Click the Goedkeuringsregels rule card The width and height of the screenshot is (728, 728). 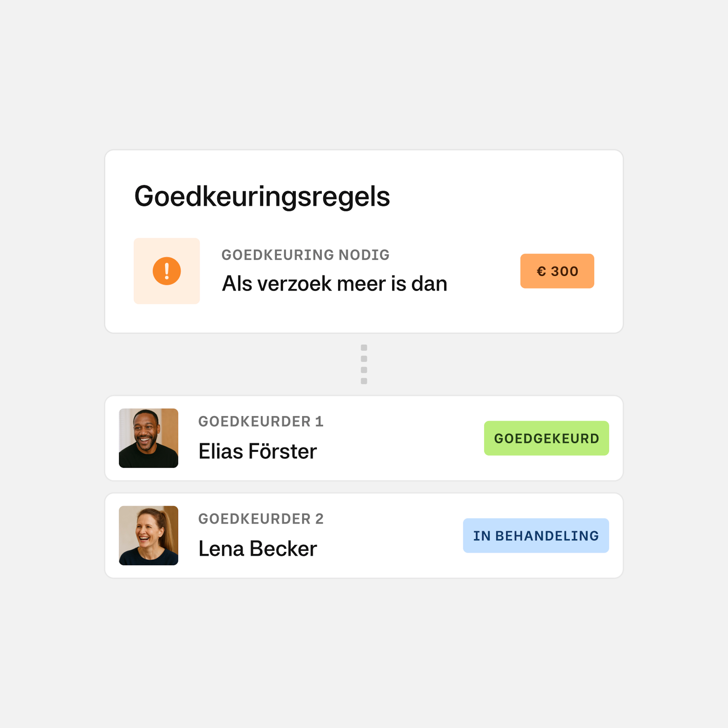[364, 242]
